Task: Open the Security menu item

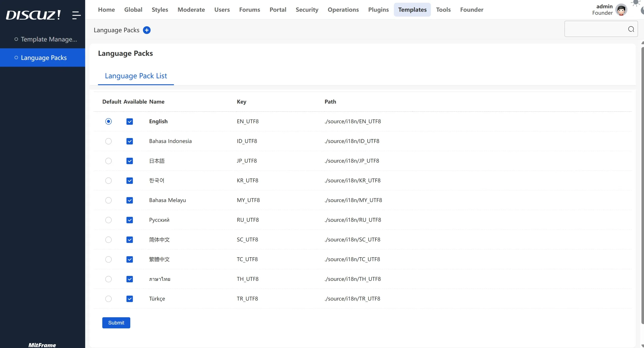Action: coord(307,9)
